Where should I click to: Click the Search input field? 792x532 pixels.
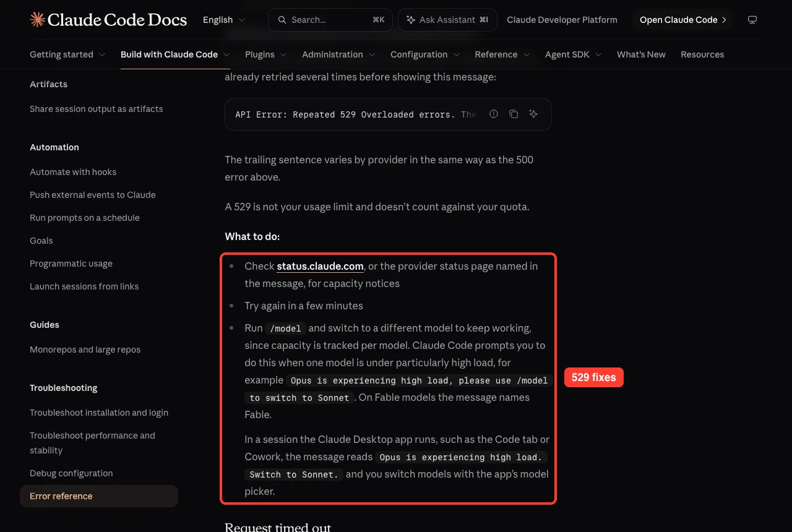330,20
